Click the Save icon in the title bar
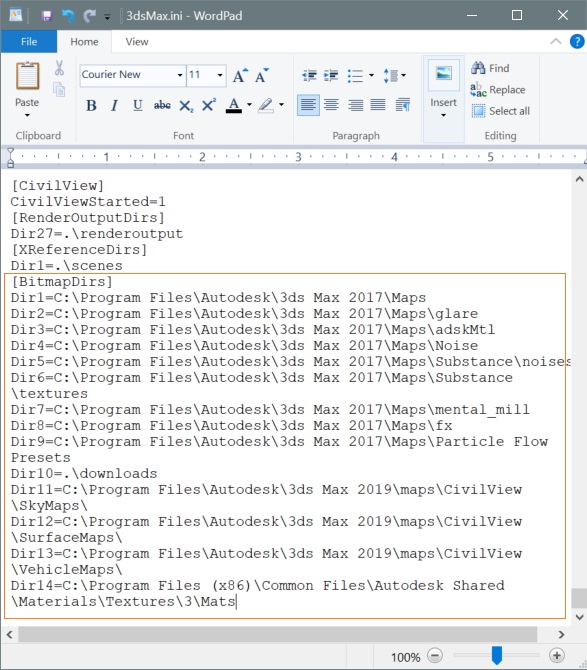 pos(47,16)
